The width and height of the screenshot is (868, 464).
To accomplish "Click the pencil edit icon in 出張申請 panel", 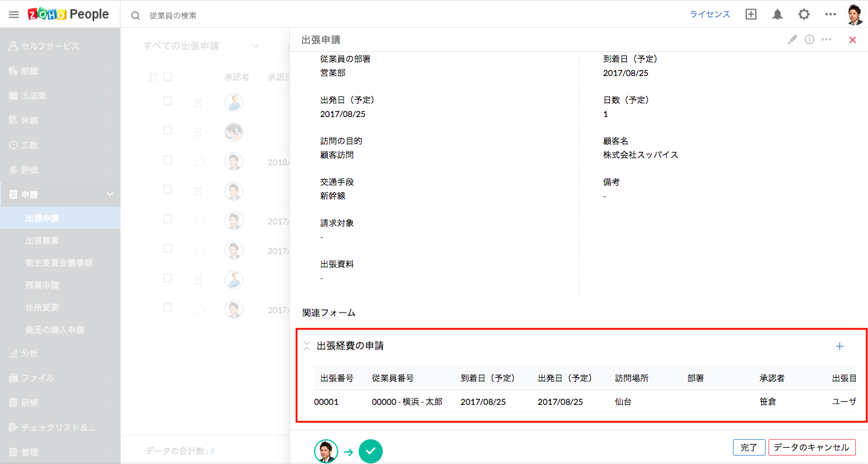I will (793, 40).
